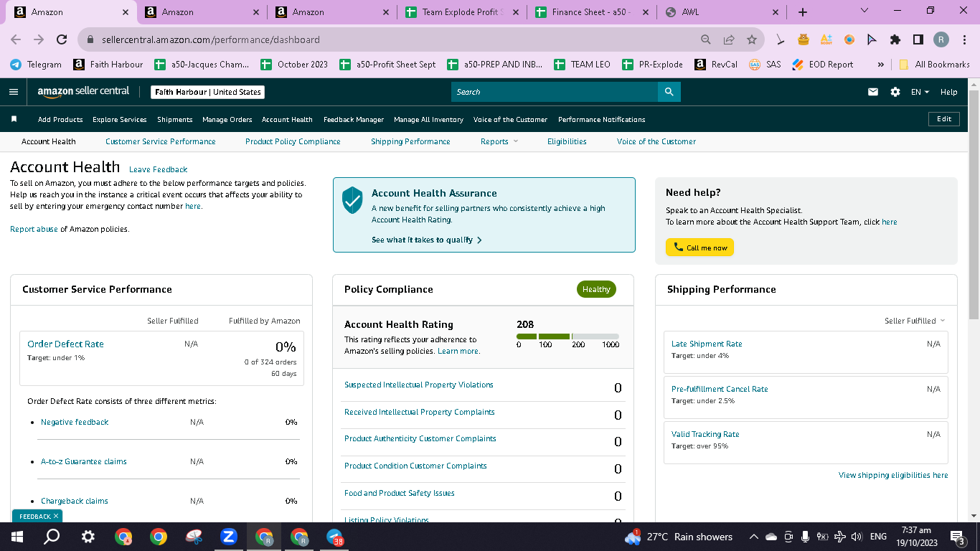Open Windows Start menu
Viewport: 980px width, 551px height.
(x=17, y=537)
